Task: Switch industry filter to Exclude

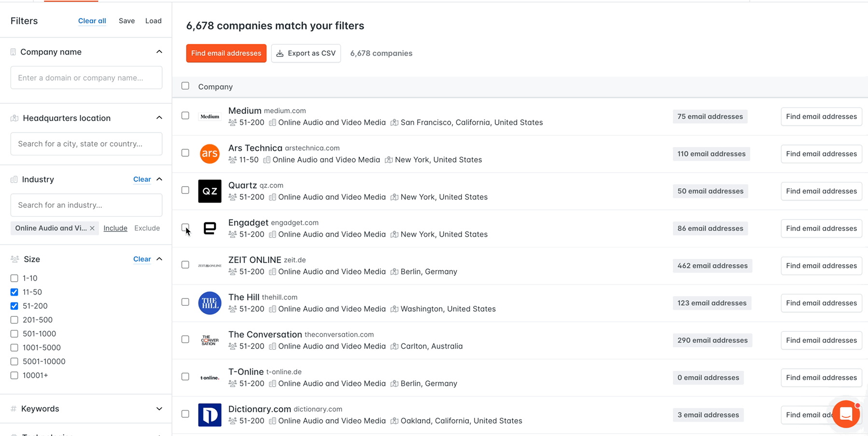Action: pyautogui.click(x=147, y=228)
